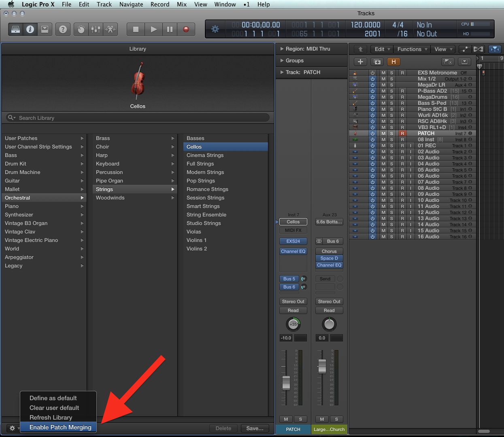
Task: Click the Bus 5 send button
Action: 289,279
